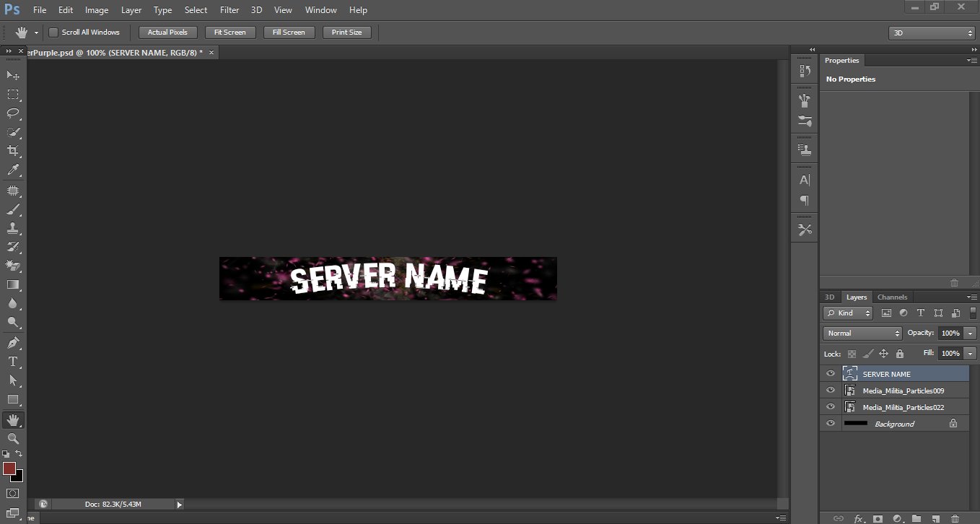Click the background color swatch
This screenshot has width=980, height=524.
[19, 478]
